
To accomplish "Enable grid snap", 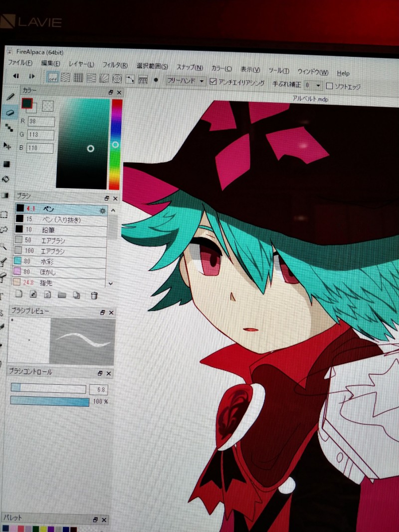I will pyautogui.click(x=78, y=78).
